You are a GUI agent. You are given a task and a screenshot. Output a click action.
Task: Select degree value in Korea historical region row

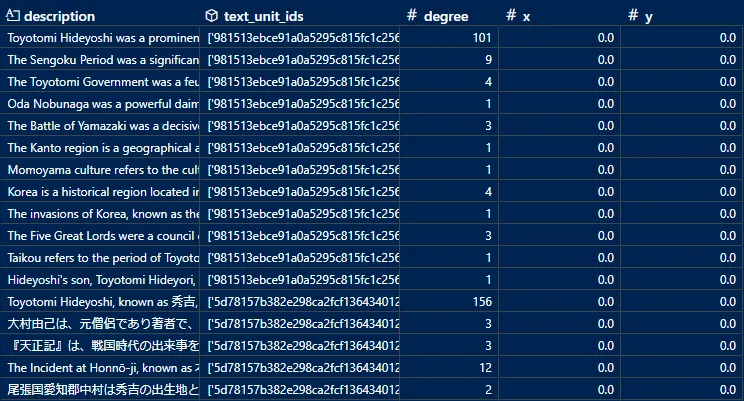click(x=488, y=192)
